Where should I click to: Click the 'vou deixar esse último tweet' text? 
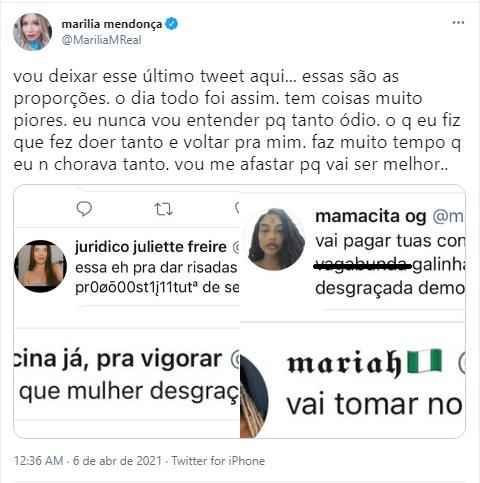pos(129,76)
